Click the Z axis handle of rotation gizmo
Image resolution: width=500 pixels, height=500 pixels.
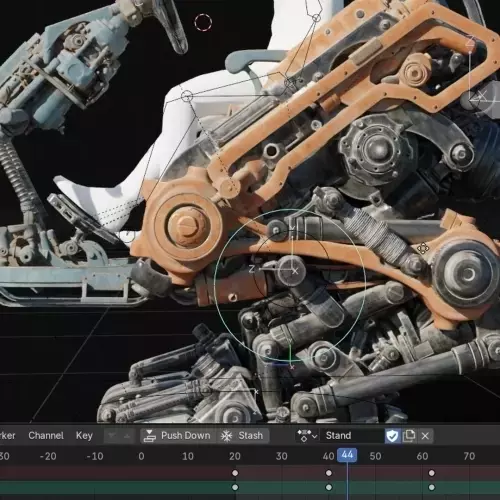[x=252, y=269]
